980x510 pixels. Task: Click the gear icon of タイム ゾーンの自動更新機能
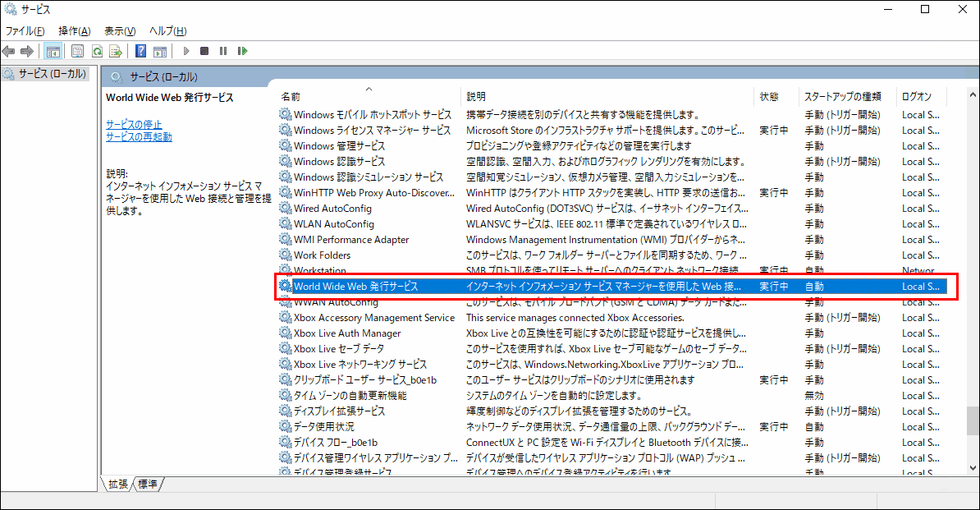tap(285, 396)
